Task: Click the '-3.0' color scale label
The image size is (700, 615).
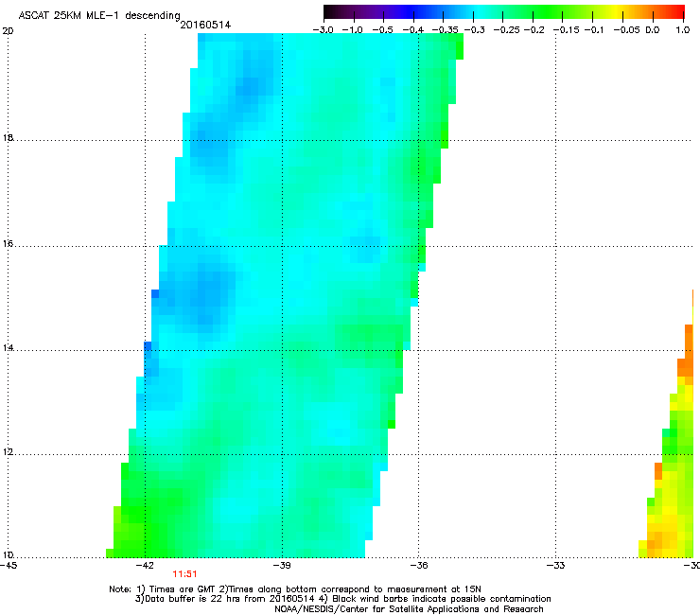Action: click(323, 30)
